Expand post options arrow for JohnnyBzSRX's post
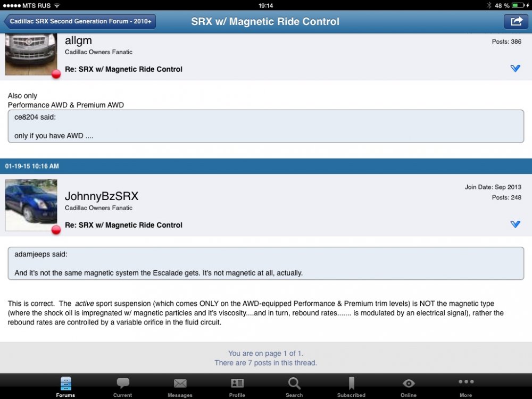The height and width of the screenshot is (399, 532). pyautogui.click(x=515, y=225)
